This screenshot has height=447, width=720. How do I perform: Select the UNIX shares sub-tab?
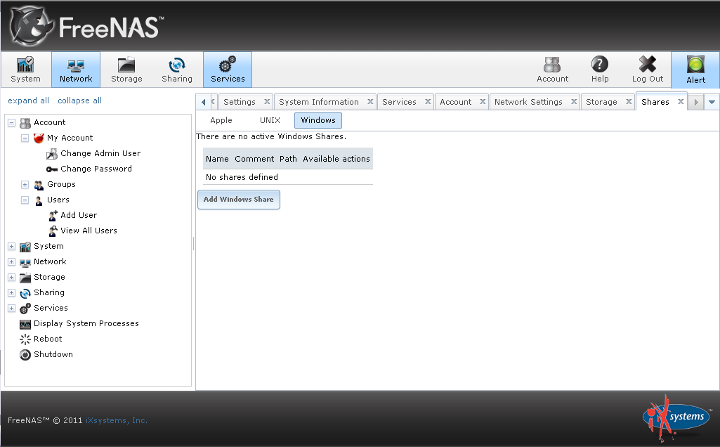(270, 120)
